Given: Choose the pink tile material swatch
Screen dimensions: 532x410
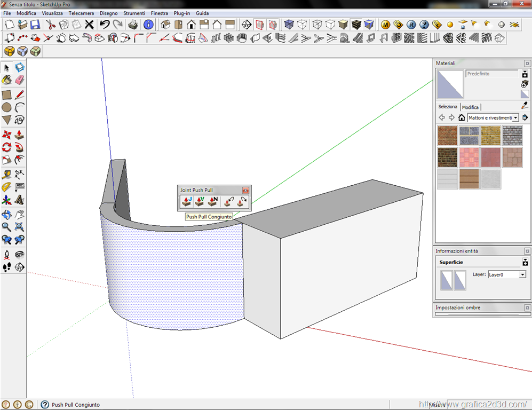Looking at the screenshot, I should pyautogui.click(x=469, y=157).
